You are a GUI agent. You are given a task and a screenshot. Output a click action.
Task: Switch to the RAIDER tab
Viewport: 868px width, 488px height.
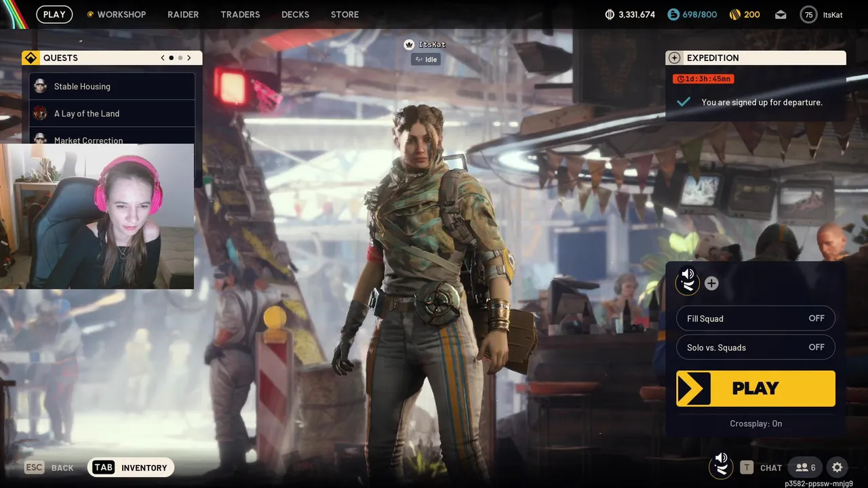tap(183, 14)
